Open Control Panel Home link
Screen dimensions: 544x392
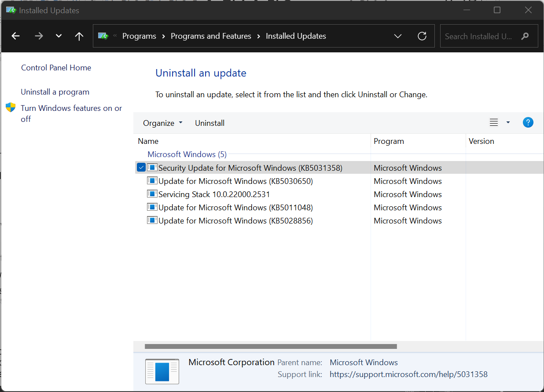point(56,68)
